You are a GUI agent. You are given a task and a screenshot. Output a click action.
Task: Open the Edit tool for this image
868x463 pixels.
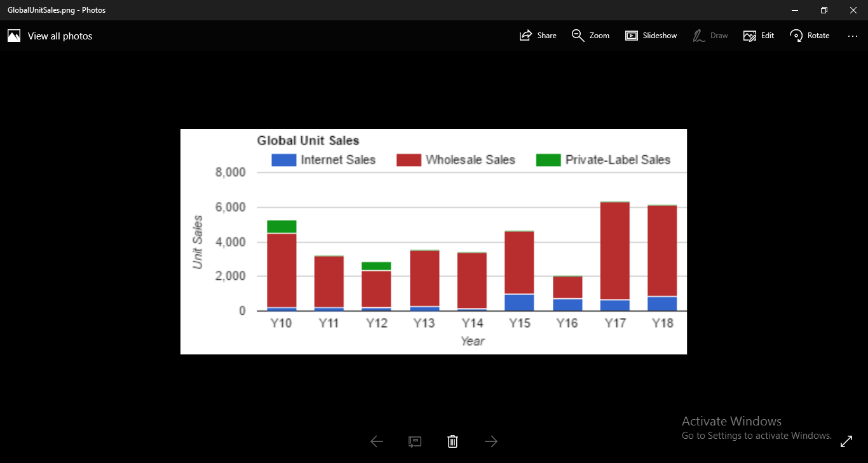(758, 36)
